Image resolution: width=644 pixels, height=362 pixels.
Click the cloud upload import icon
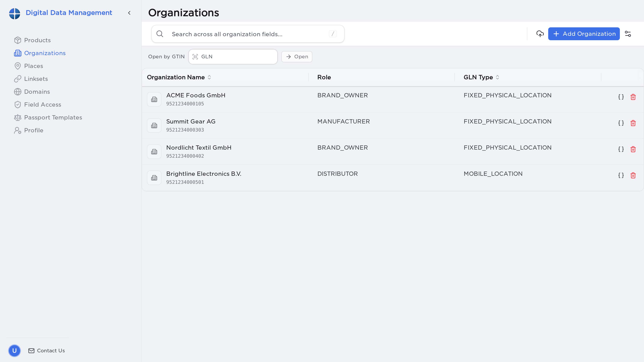(x=540, y=34)
